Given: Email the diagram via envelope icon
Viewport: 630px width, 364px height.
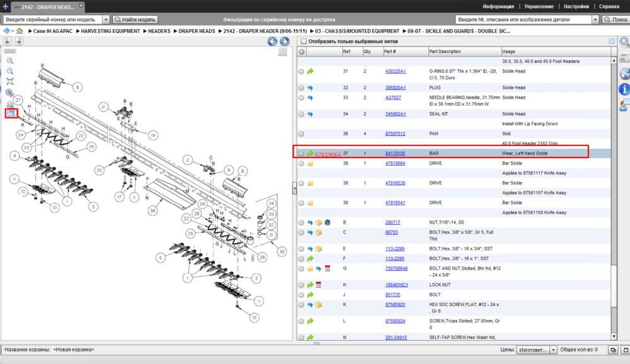Looking at the screenshot, I should pos(11,113).
